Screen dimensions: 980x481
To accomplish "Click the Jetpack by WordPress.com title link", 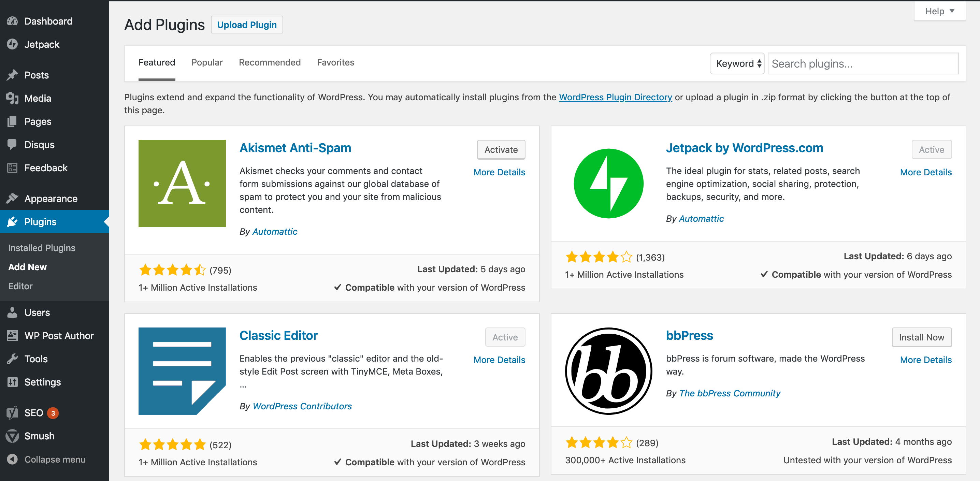I will (x=745, y=148).
